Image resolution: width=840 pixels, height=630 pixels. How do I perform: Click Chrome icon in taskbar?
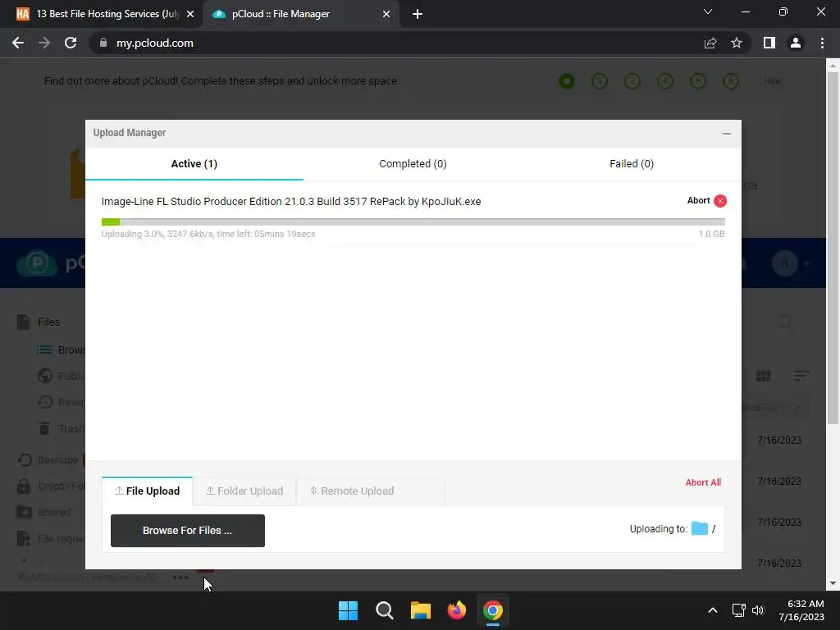click(493, 610)
